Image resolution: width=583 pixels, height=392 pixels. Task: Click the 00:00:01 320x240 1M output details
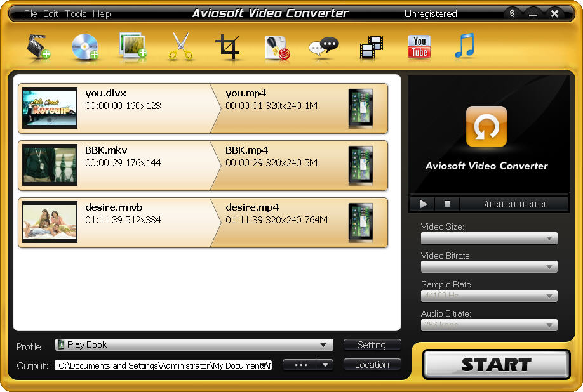(271, 106)
